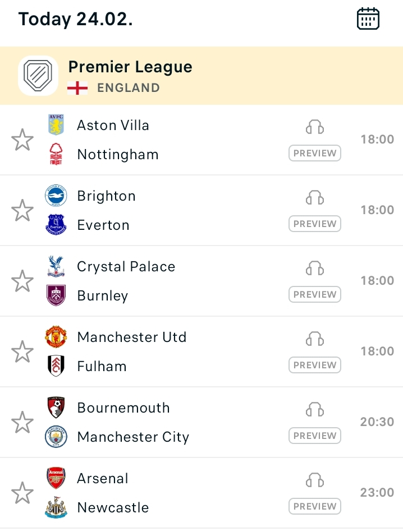Open PREVIEW for Arsenal vs Newcastle
This screenshot has width=403, height=532.
(x=315, y=506)
